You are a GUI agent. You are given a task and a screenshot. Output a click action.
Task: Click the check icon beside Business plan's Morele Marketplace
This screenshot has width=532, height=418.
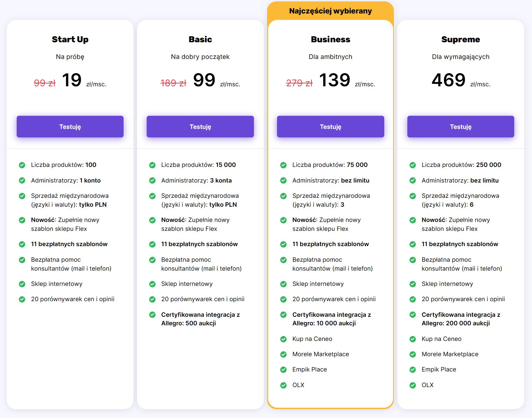pos(283,354)
